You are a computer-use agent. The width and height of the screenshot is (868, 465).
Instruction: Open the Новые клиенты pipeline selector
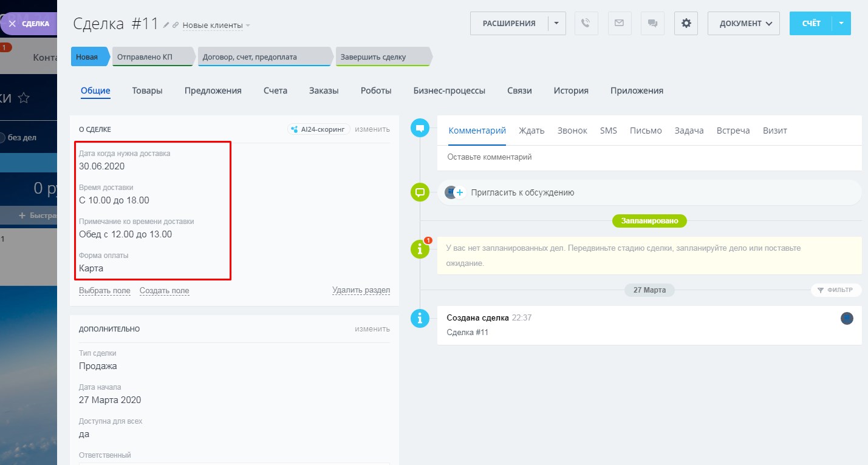[x=216, y=25]
